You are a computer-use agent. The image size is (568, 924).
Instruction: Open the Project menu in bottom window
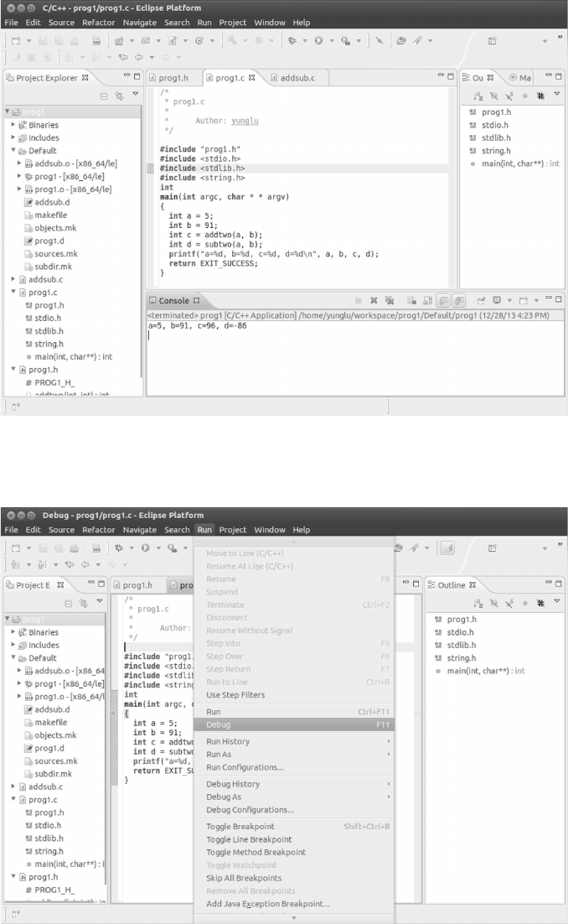coord(233,530)
